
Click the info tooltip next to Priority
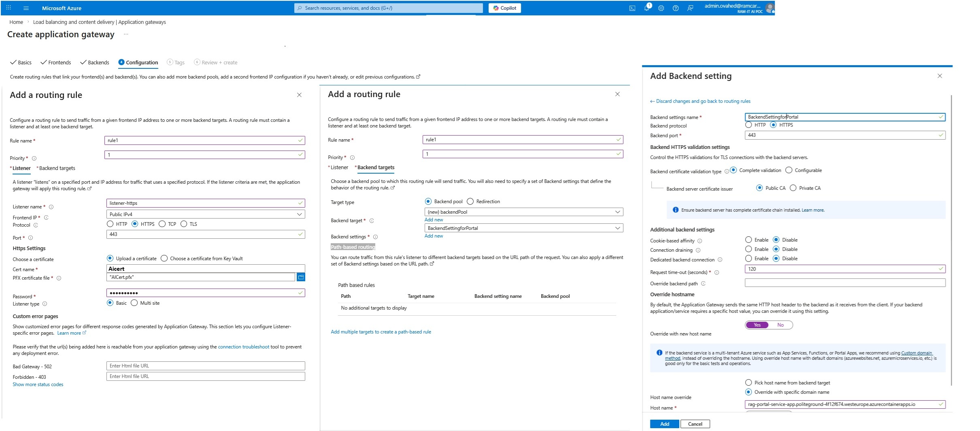click(33, 158)
